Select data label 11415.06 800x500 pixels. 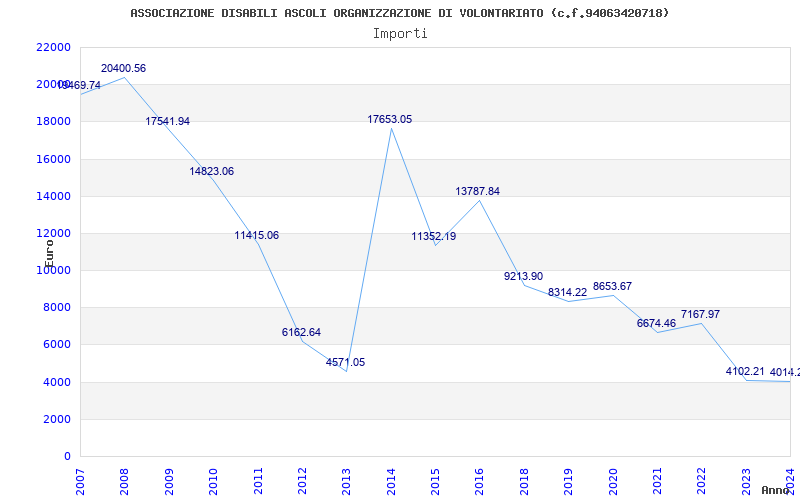[x=257, y=236]
